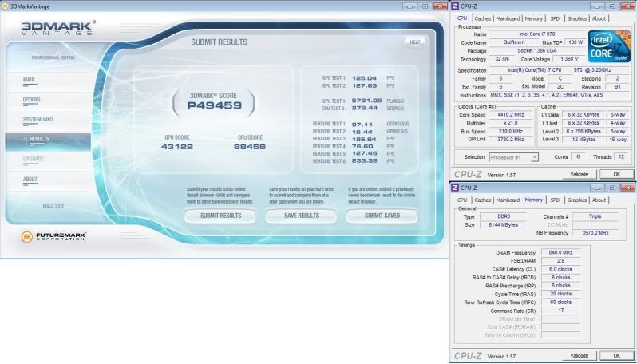The width and height of the screenshot is (637, 364).
Task: Click the FSB:DRAM field 2:8
Action: click(x=560, y=261)
